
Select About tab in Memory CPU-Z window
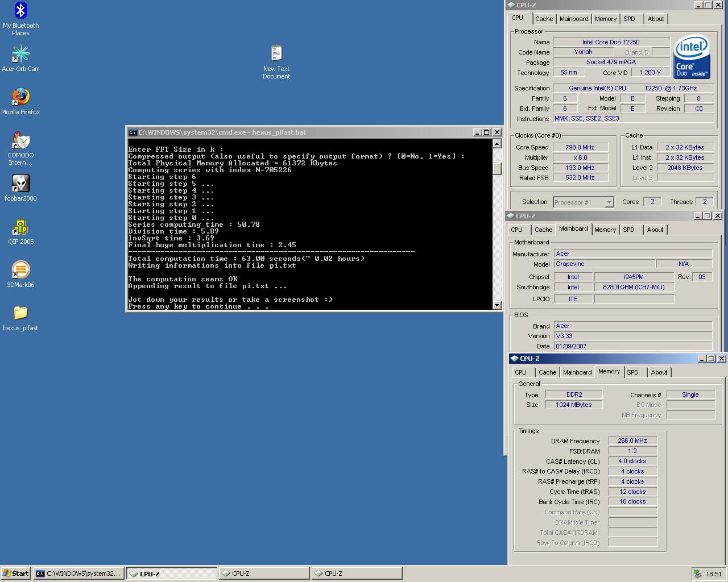pyautogui.click(x=659, y=372)
